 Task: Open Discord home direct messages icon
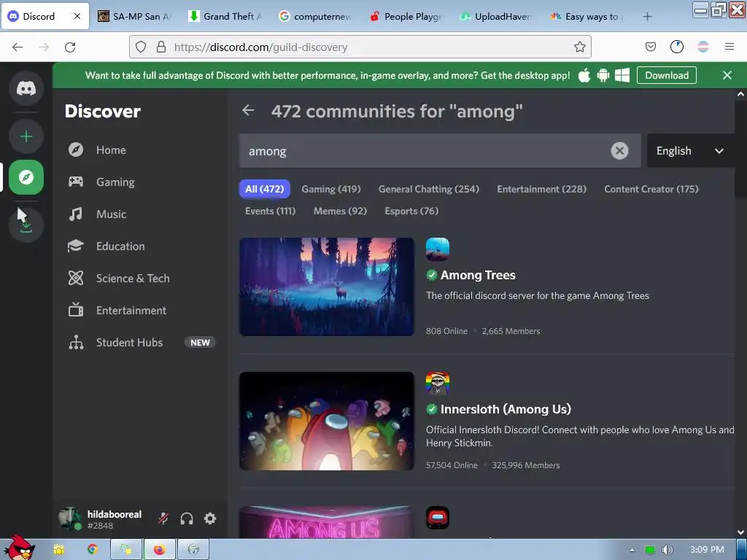click(x=26, y=88)
